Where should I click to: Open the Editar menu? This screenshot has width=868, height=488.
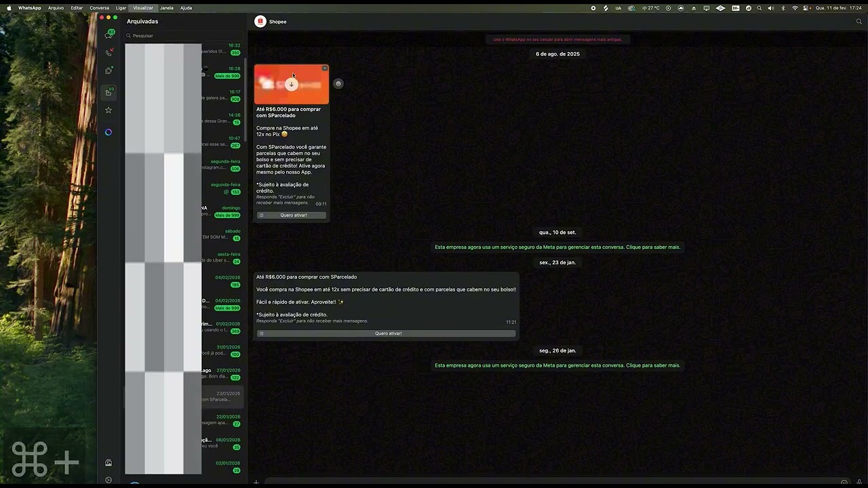tap(77, 8)
